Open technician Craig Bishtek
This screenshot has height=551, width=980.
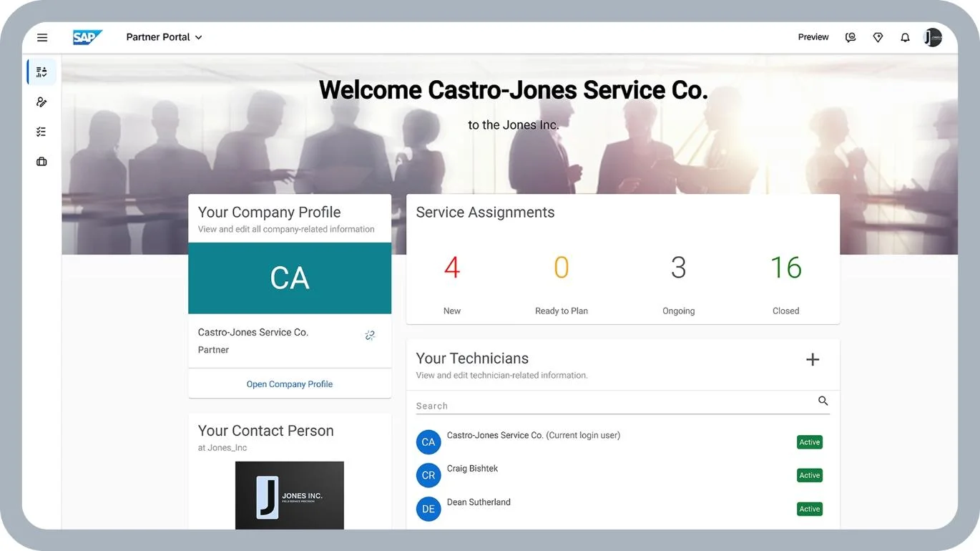point(472,469)
